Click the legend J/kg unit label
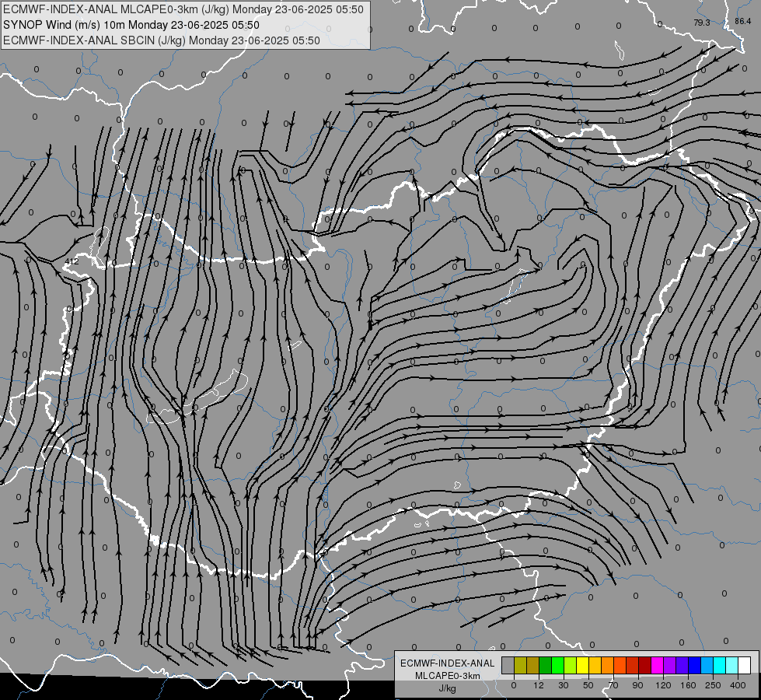 tap(448, 688)
